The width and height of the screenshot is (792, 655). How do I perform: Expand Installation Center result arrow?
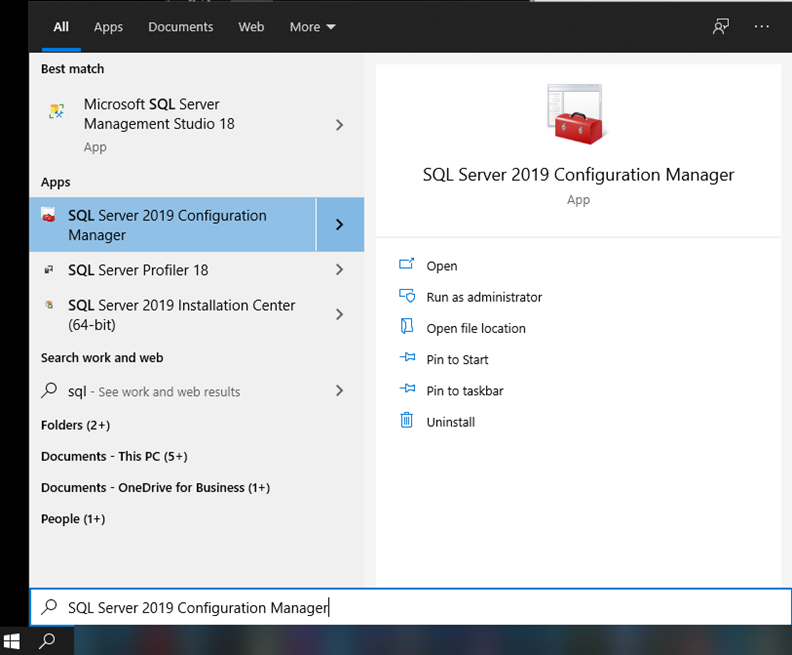click(x=339, y=315)
